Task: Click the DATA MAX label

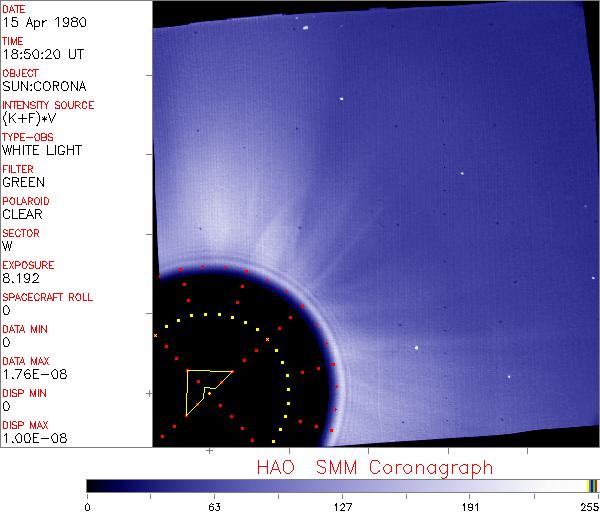Action: point(26,361)
